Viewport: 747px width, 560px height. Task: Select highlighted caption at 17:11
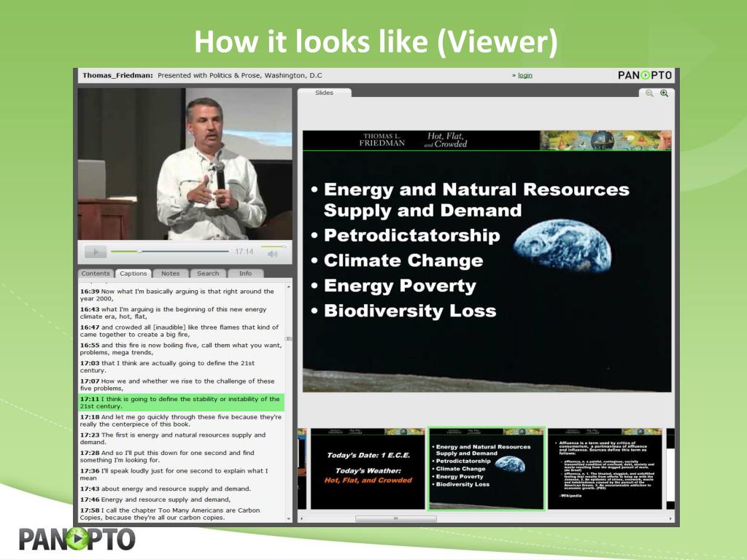pyautogui.click(x=181, y=402)
